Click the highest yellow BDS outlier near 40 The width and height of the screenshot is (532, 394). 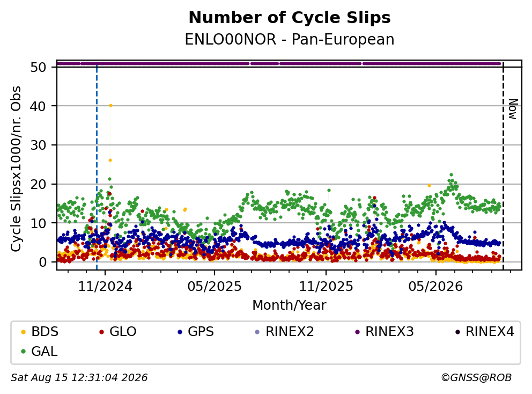pos(110,106)
